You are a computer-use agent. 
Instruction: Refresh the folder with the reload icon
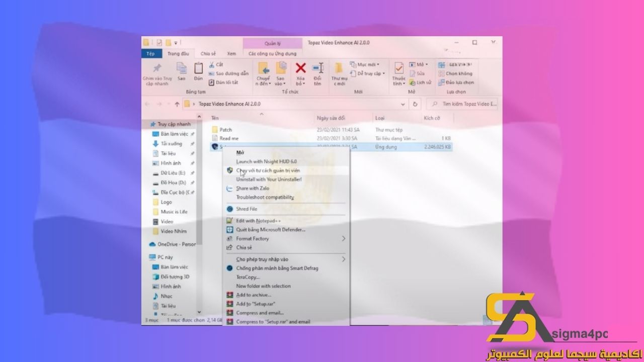point(415,104)
